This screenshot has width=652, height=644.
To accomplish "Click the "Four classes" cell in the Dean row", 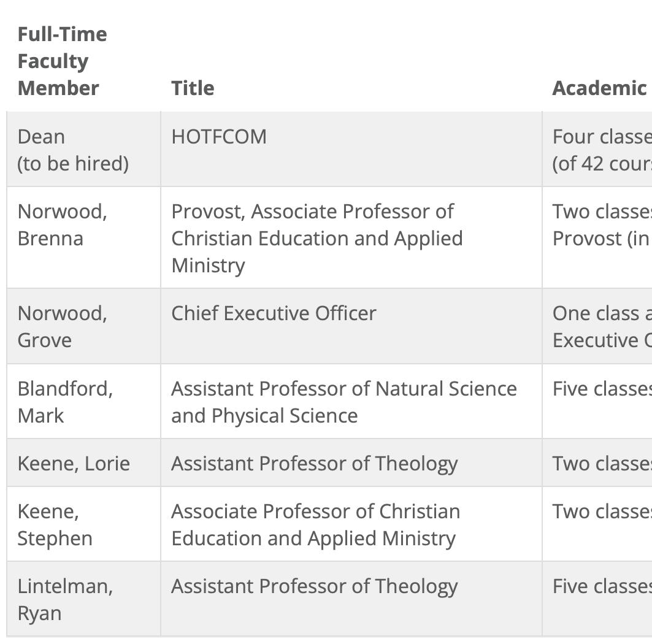I will click(601, 150).
